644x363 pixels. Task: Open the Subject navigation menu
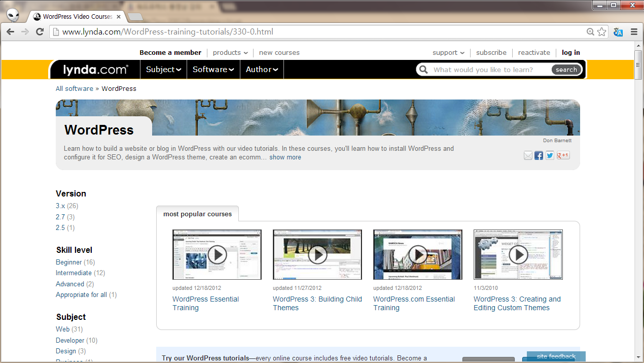coord(163,70)
